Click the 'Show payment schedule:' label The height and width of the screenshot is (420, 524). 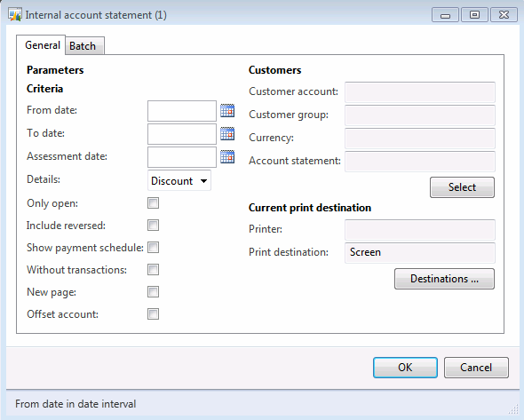click(x=85, y=248)
